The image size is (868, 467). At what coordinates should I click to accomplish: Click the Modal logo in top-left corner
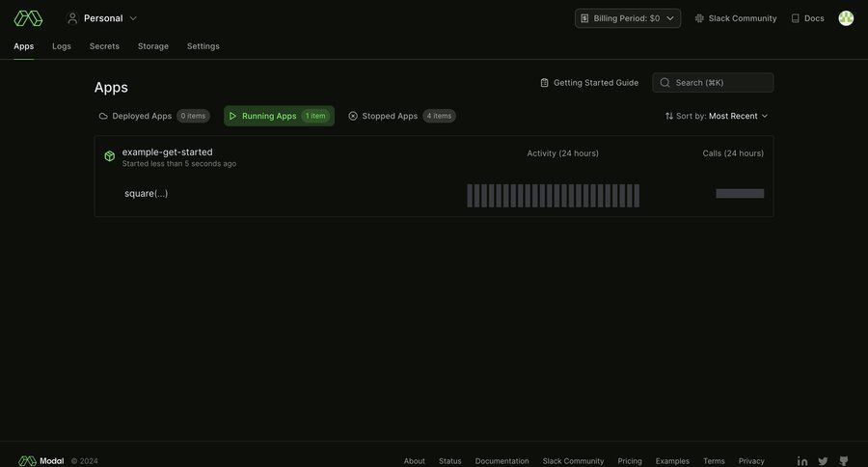pos(28,17)
